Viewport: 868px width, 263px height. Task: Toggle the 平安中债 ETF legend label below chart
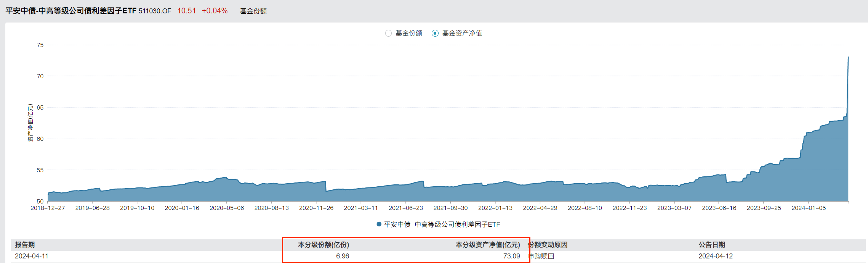[442, 224]
